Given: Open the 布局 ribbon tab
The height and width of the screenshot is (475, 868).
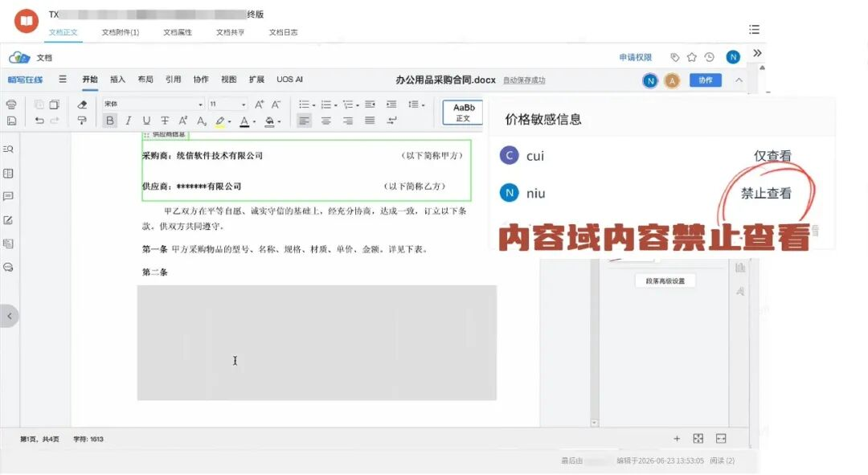Looking at the screenshot, I should [x=145, y=80].
